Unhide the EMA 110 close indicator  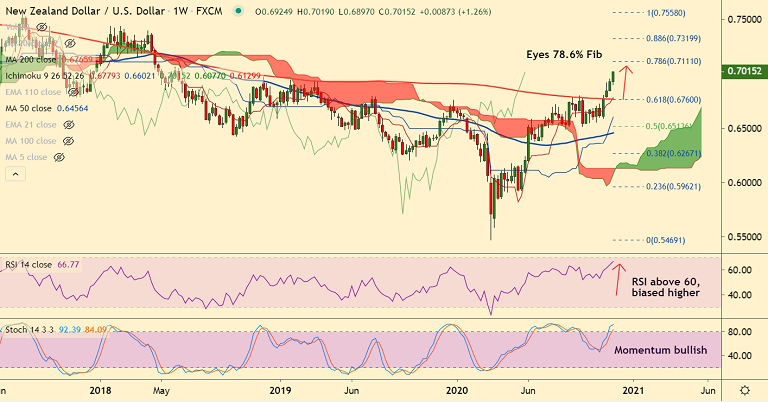click(74, 92)
